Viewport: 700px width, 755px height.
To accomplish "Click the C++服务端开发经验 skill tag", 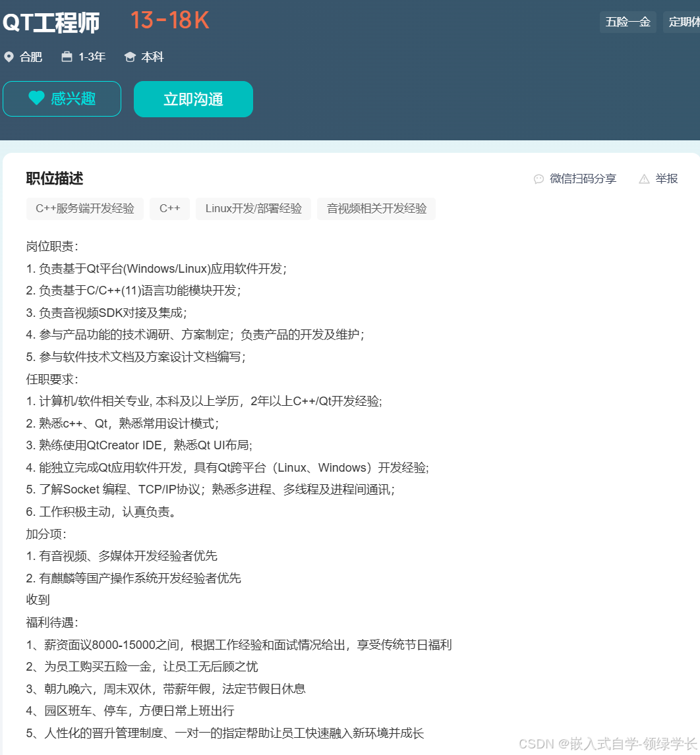I will coord(85,208).
